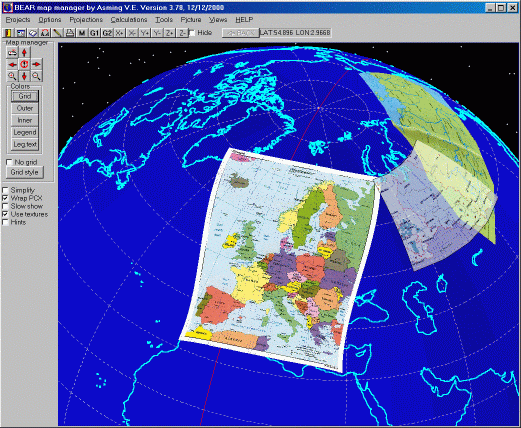This screenshot has width=521, height=428.
Task: Click the window screen icon in toolbar
Action: pos(21,33)
